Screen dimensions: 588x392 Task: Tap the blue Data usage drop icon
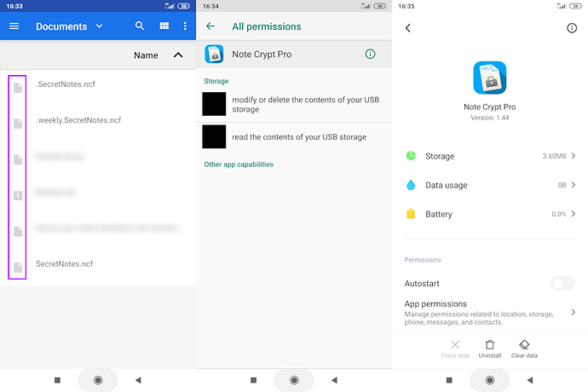pos(411,185)
